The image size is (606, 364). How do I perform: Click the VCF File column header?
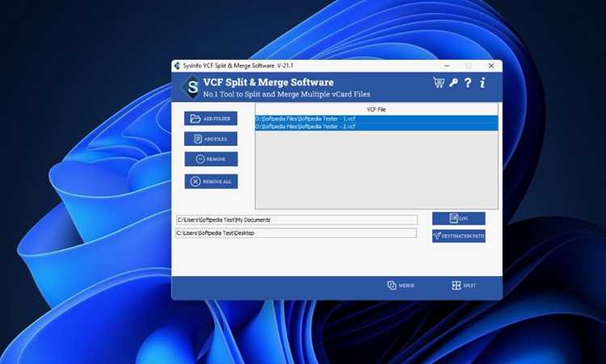[377, 110]
